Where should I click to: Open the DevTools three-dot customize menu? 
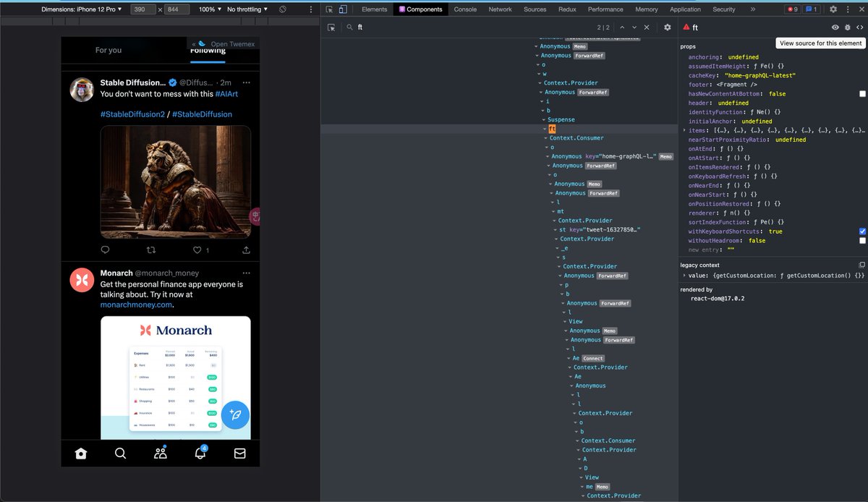coord(848,9)
